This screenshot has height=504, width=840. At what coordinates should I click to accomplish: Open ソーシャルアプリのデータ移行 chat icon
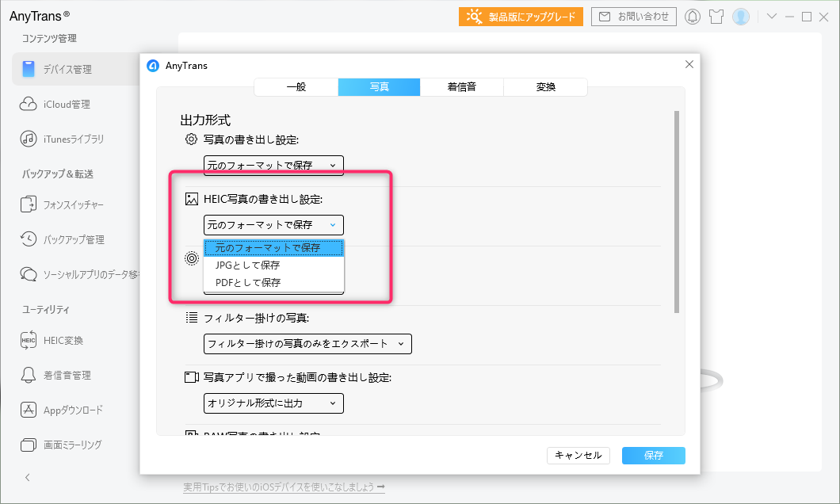[x=28, y=274]
